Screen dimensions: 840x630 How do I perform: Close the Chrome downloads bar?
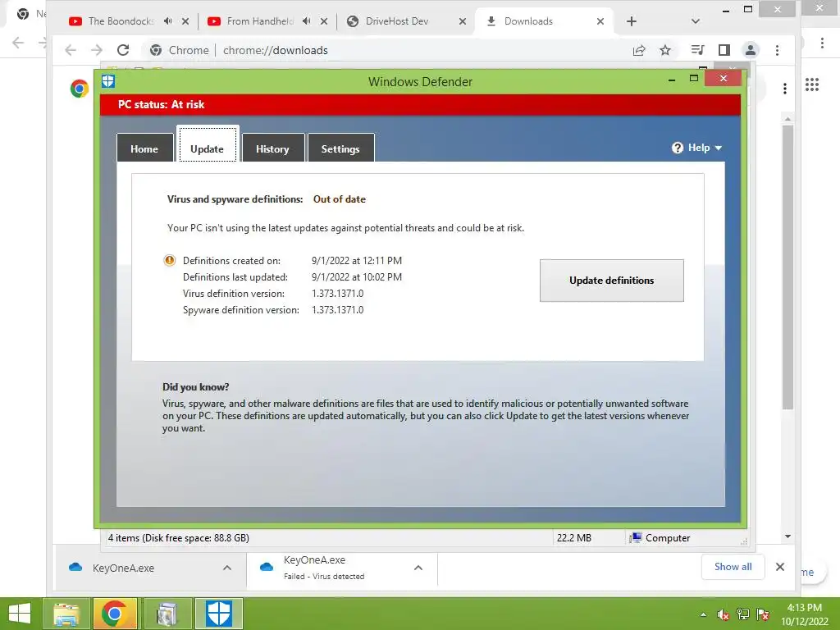[x=780, y=567]
